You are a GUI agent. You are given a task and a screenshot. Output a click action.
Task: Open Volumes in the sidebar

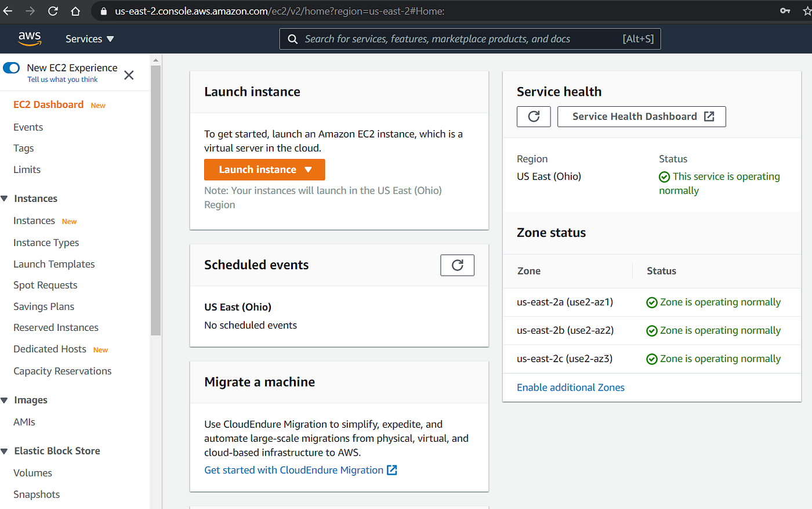(x=32, y=473)
